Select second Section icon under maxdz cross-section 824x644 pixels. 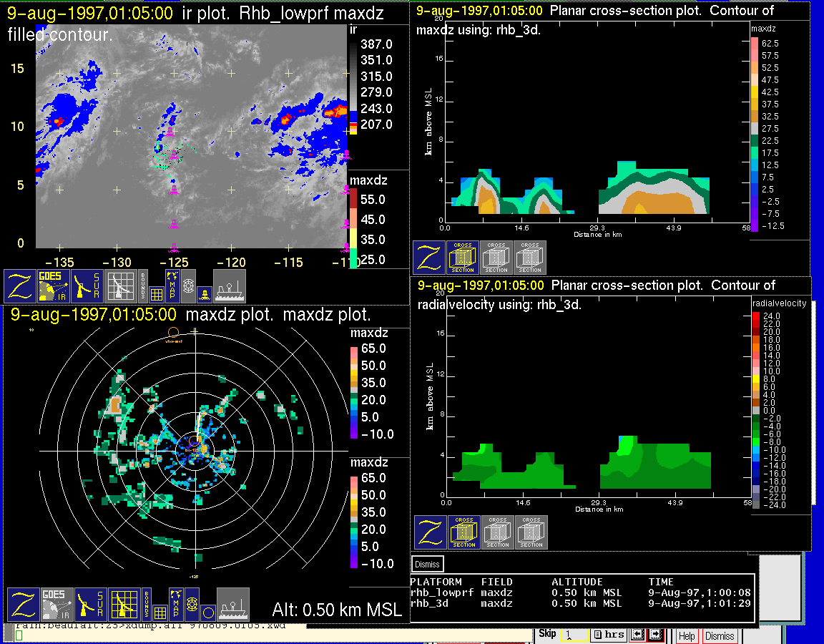point(496,258)
